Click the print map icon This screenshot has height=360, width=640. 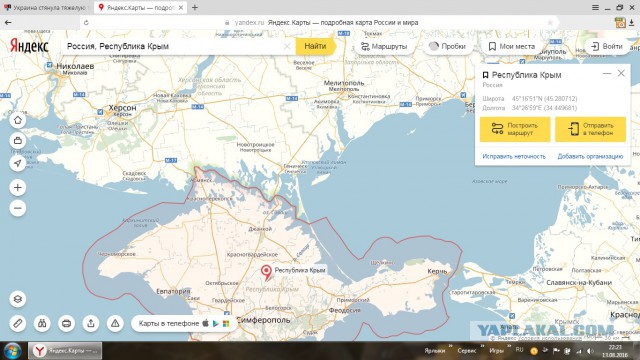tap(67, 324)
